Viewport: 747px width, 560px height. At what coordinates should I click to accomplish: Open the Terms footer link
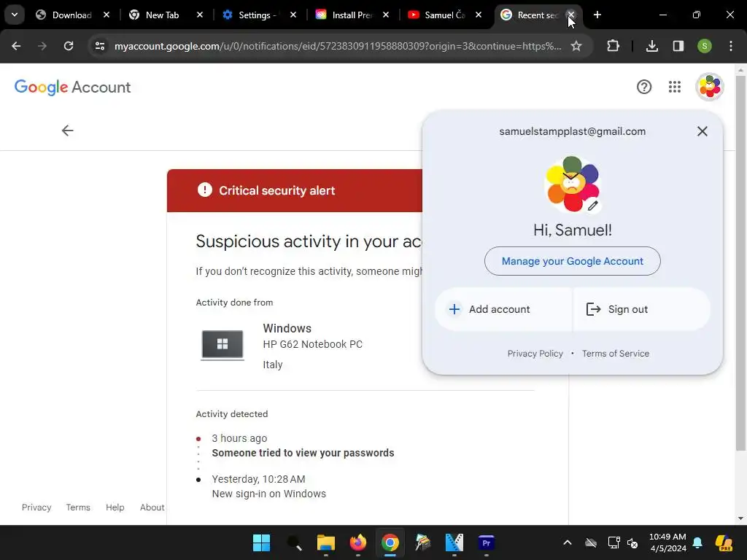(78, 507)
